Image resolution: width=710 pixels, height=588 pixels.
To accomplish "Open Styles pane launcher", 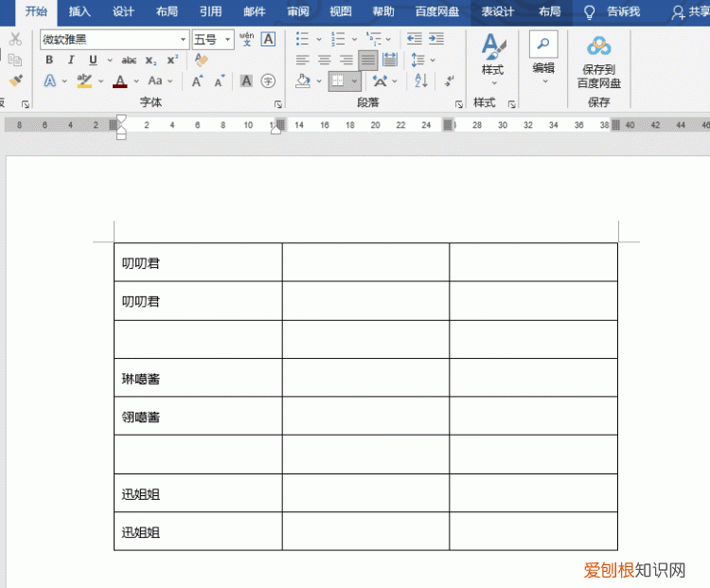I will click(x=511, y=105).
